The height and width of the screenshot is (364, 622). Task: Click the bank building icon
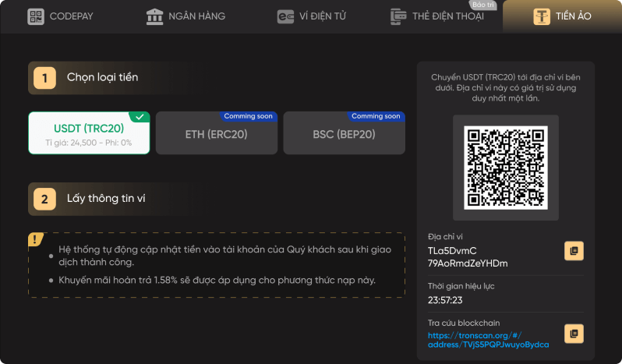point(155,16)
